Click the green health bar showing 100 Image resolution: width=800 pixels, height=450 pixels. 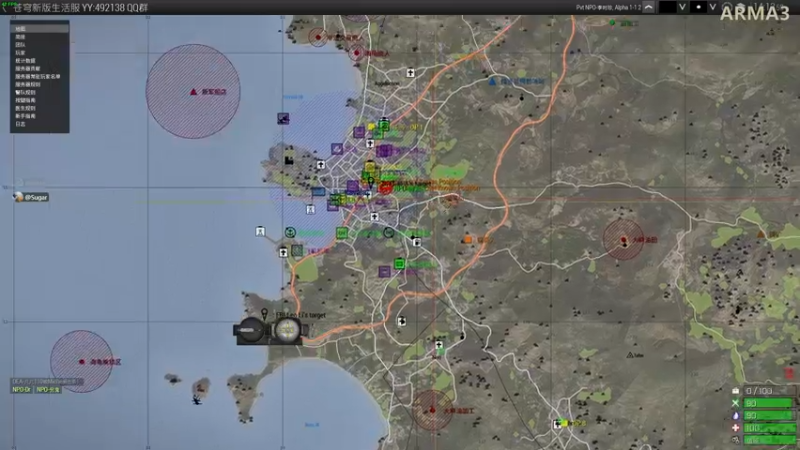[x=769, y=428]
